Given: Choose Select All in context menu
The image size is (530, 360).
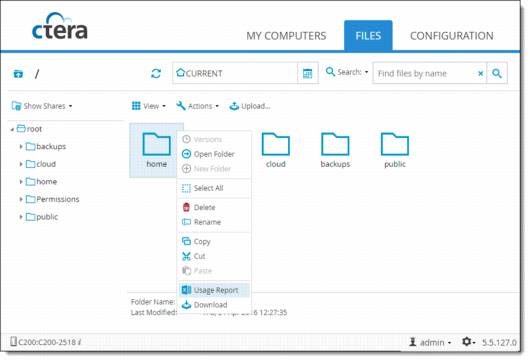Looking at the screenshot, I should 214,188.
